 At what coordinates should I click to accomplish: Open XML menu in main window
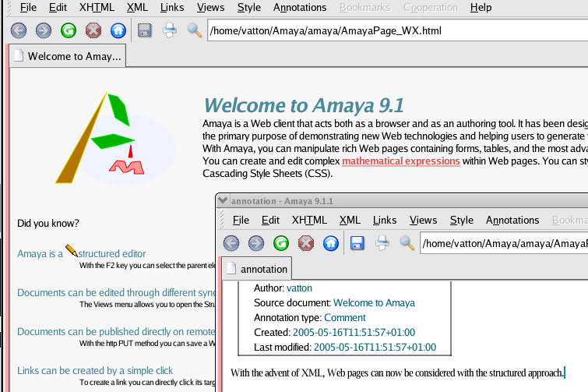point(137,8)
